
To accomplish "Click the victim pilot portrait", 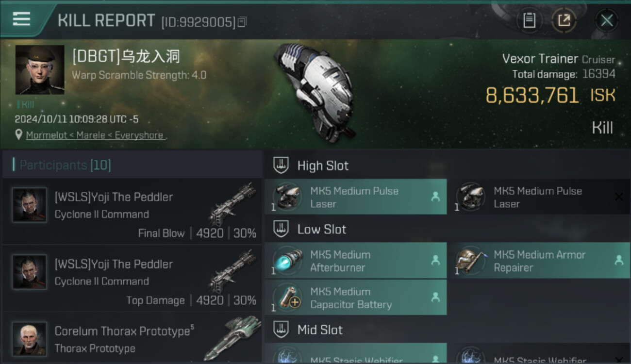I will coord(40,70).
